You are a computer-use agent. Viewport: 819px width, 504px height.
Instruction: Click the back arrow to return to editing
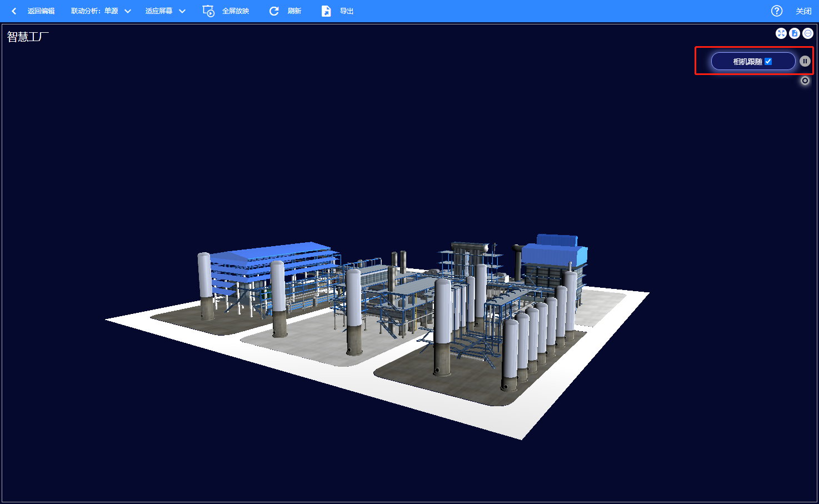[x=14, y=11]
